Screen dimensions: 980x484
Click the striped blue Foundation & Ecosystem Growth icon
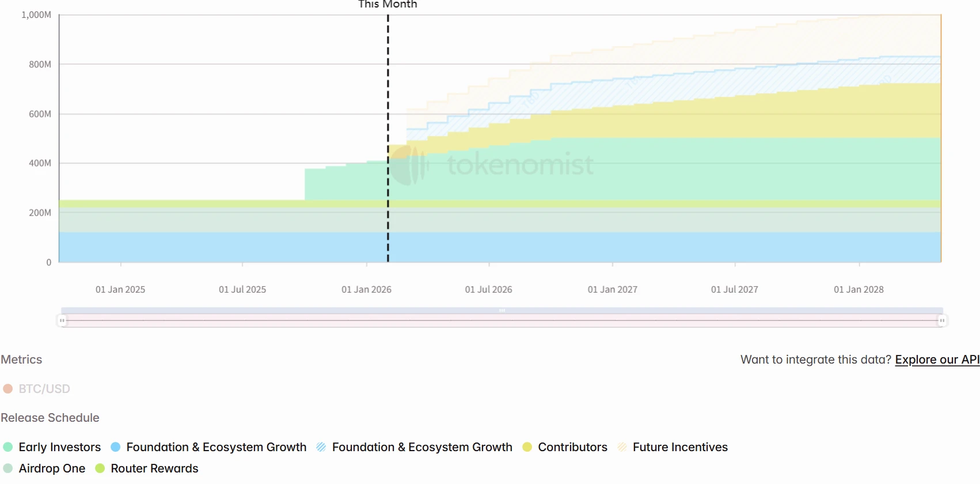point(321,447)
